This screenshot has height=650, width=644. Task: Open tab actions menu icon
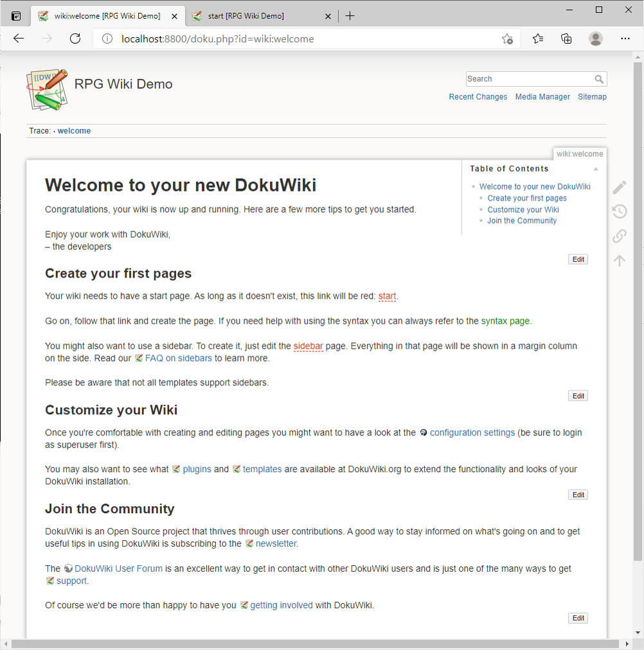[16, 16]
